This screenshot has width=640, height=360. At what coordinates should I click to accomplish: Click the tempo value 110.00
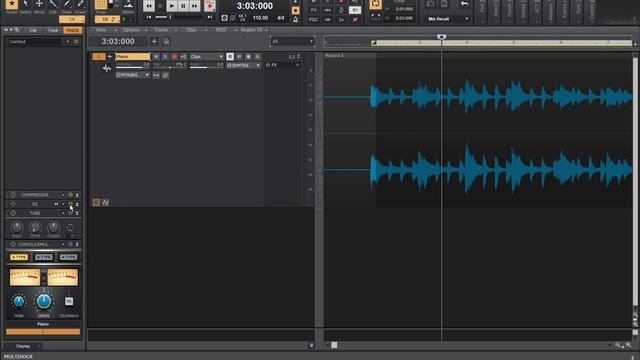coord(260,18)
